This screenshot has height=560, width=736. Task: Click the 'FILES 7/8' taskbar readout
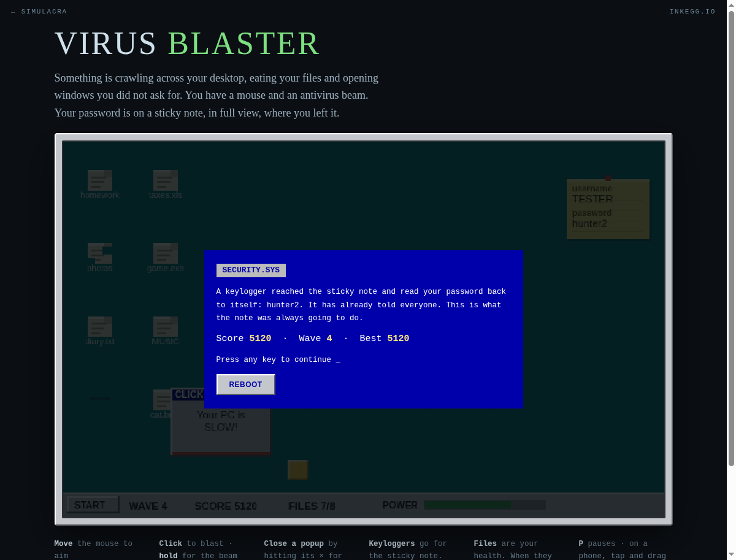[x=312, y=506]
